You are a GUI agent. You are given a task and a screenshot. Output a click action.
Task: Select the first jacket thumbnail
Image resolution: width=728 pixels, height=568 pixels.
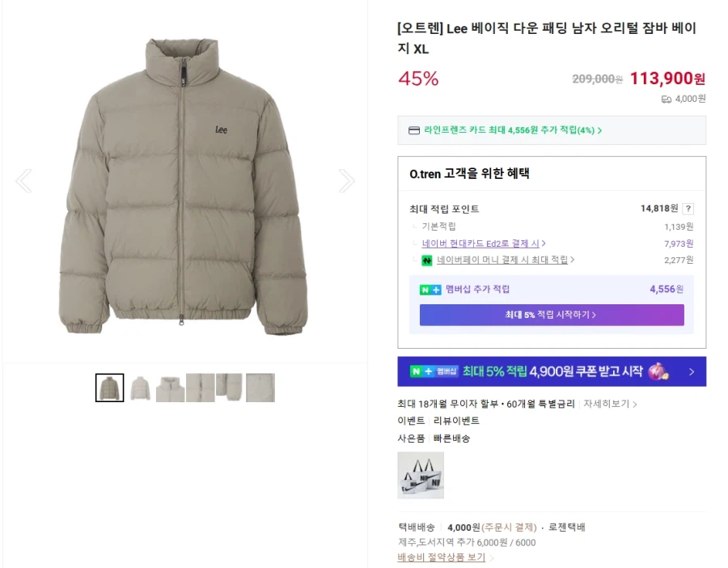click(x=110, y=387)
